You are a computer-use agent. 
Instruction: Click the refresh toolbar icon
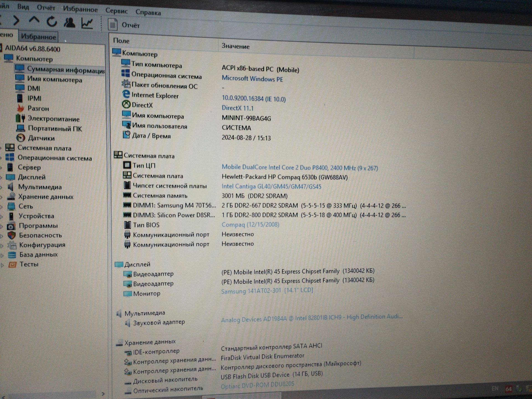pos(52,22)
